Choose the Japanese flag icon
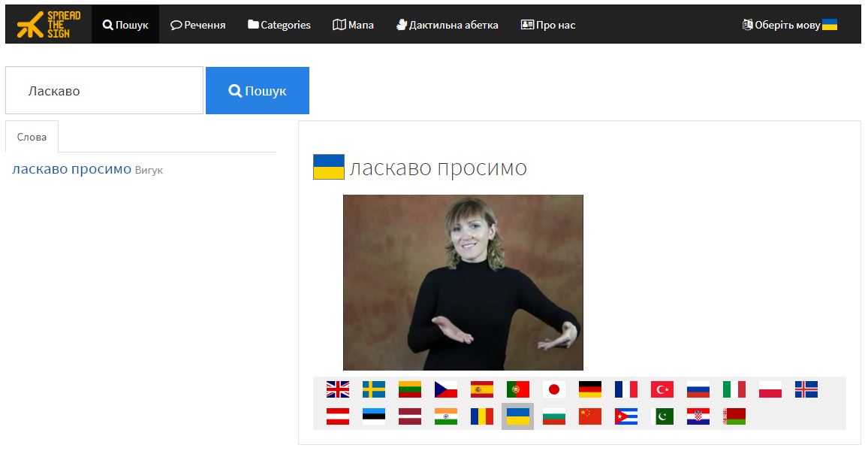The width and height of the screenshot is (868, 451). 553,389
